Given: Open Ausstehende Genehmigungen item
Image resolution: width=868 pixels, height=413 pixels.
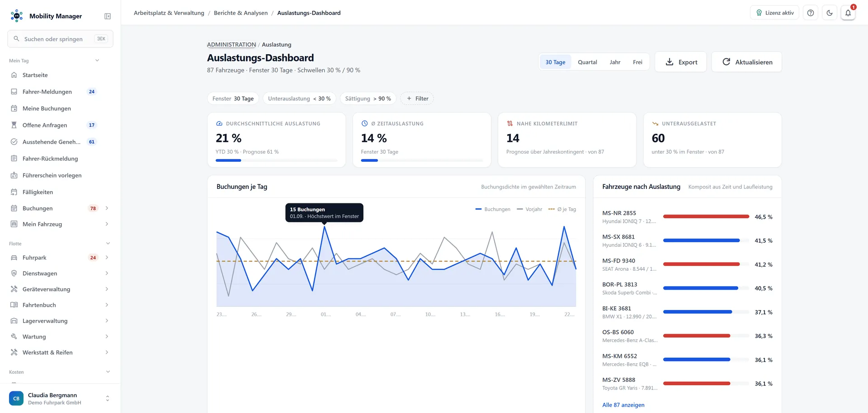Looking at the screenshot, I should [60, 142].
